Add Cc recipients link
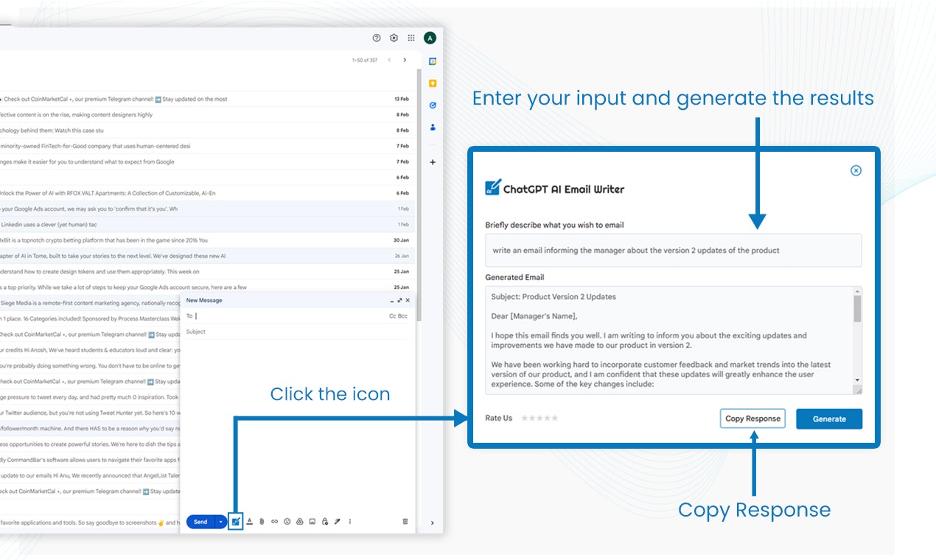 (393, 316)
